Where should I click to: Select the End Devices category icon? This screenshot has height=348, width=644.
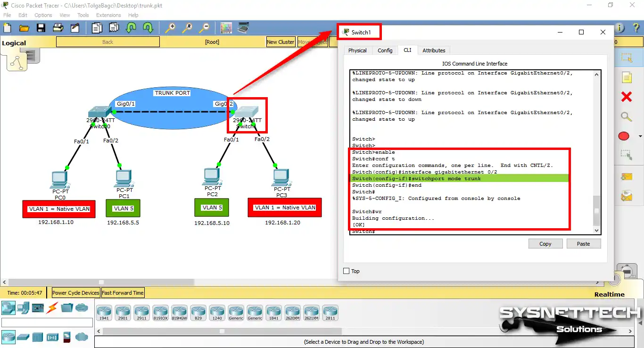(x=23, y=308)
